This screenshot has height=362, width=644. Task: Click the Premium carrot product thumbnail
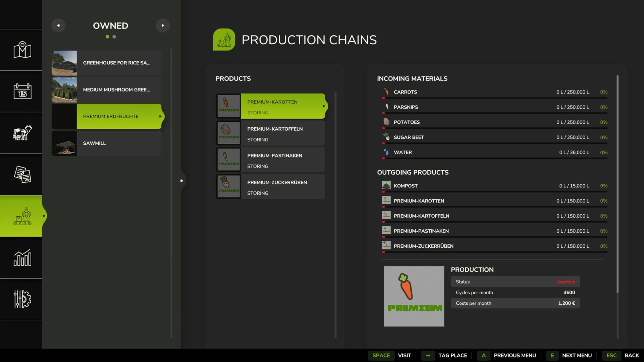[414, 296]
